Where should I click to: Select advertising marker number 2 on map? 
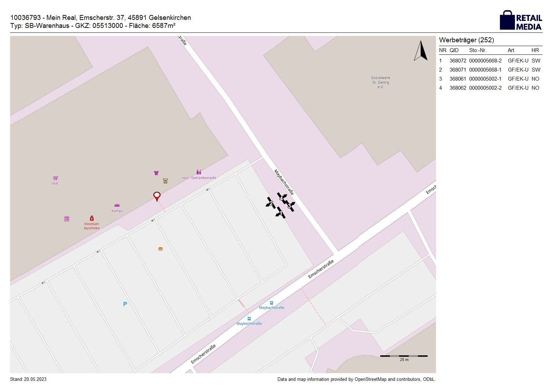coord(271,203)
